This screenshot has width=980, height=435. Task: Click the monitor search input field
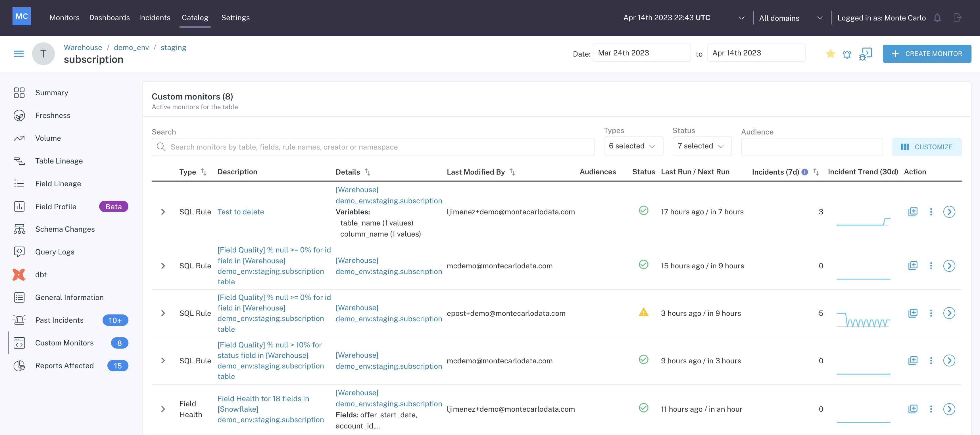(373, 147)
